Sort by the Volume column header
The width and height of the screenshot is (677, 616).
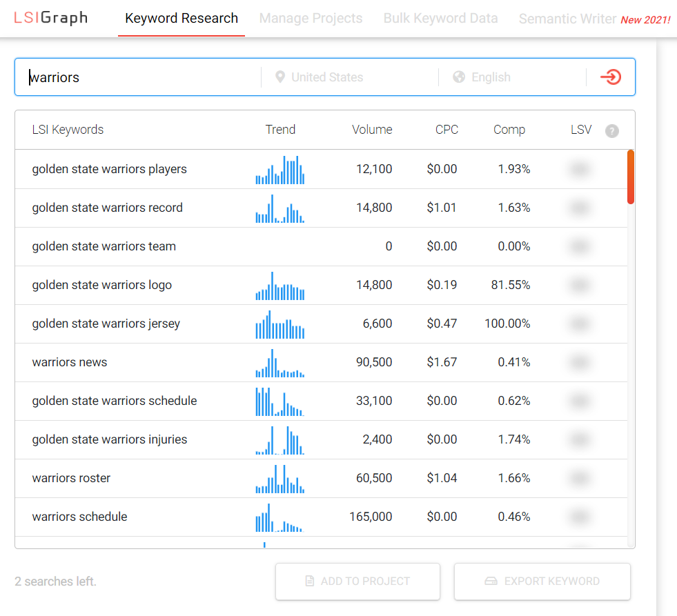tap(372, 130)
